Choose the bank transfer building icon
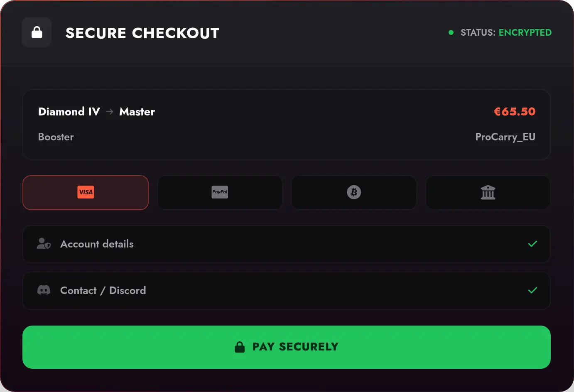This screenshot has width=574, height=392. (488, 192)
